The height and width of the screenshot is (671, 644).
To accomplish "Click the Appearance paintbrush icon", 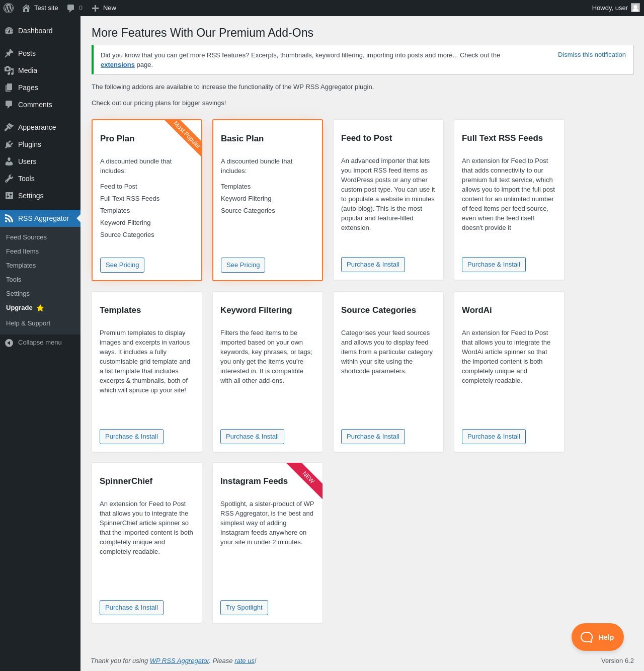I will tap(9, 127).
